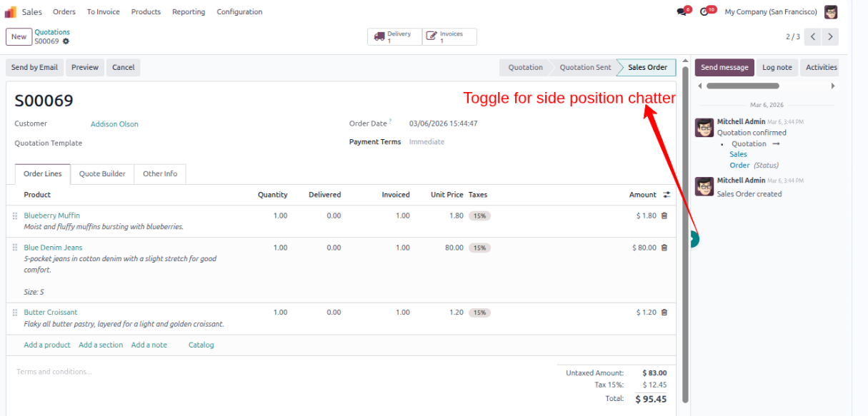Click the Sales app name
Image resolution: width=868 pixels, height=416 pixels.
[32, 11]
